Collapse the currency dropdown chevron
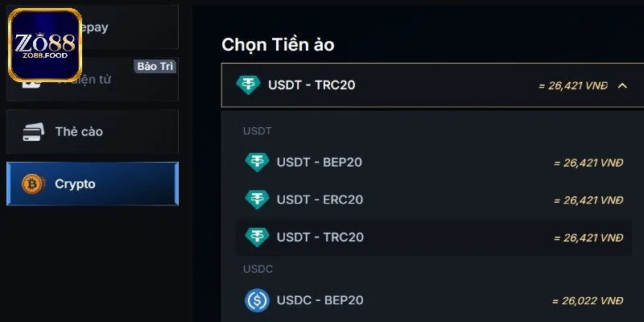644x322 pixels. coord(621,85)
